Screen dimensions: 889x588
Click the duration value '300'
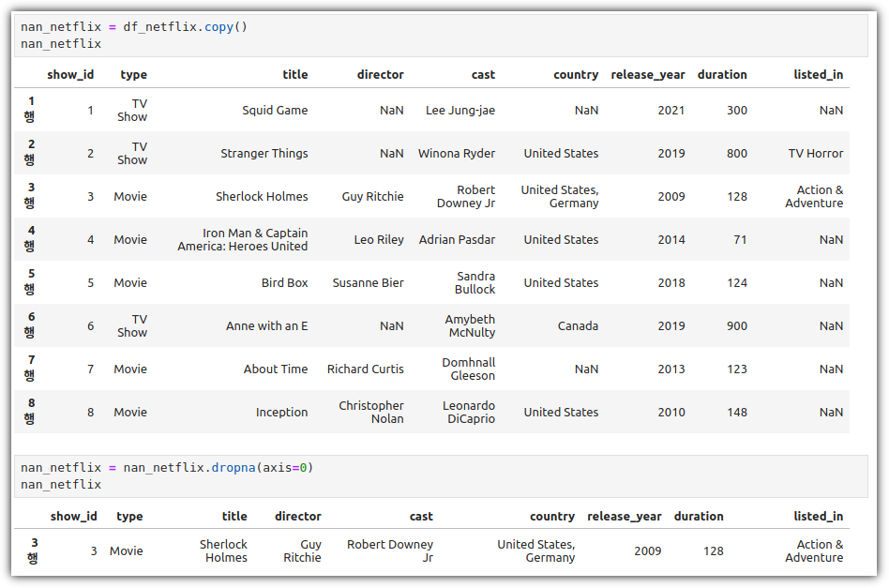click(737, 110)
